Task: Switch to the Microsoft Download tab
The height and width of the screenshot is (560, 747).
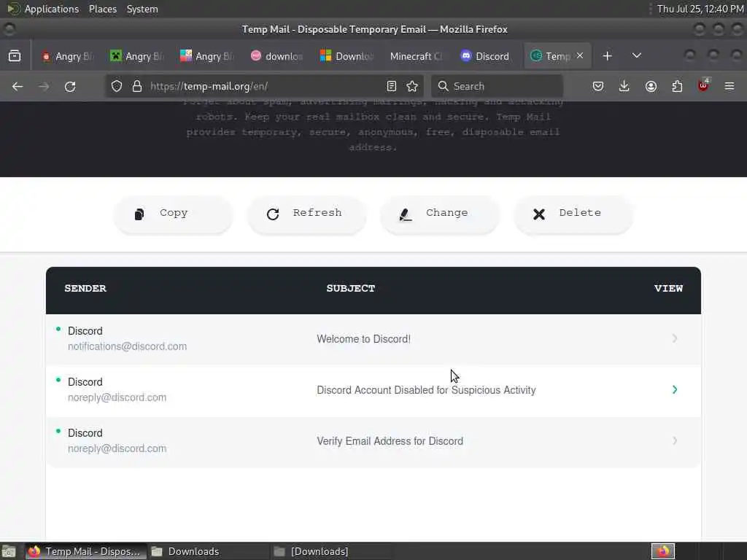Action: pyautogui.click(x=347, y=56)
